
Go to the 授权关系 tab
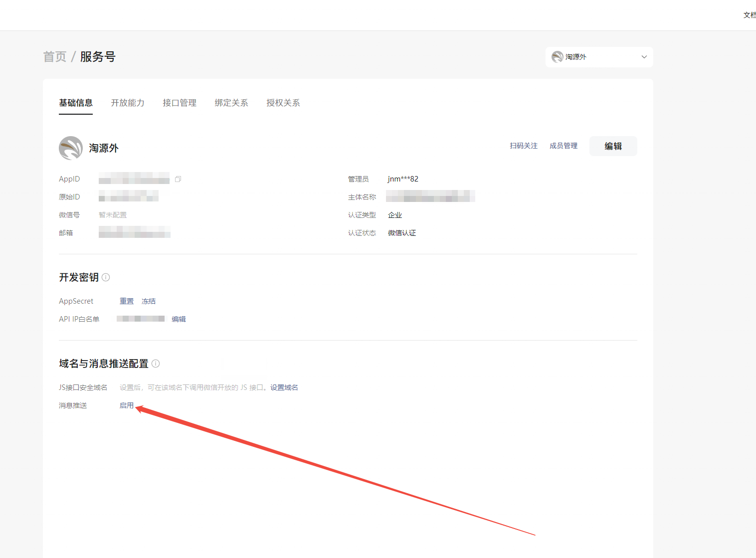pos(283,103)
